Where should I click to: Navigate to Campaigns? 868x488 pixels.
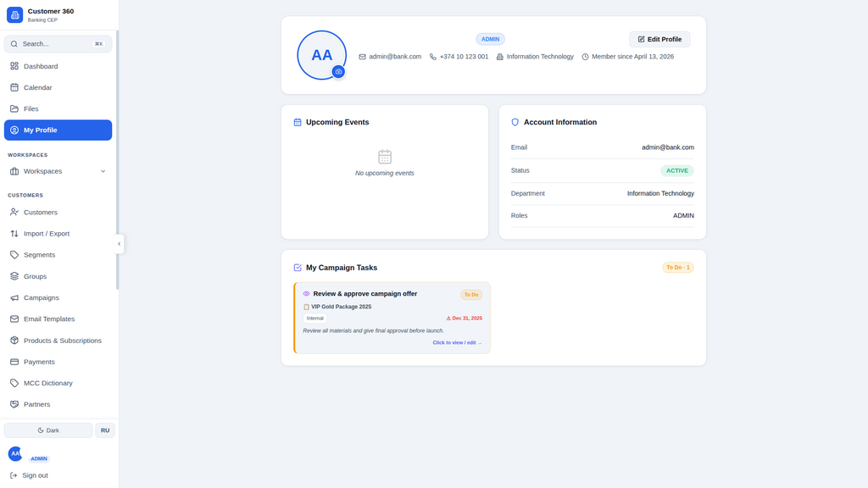tap(58, 297)
